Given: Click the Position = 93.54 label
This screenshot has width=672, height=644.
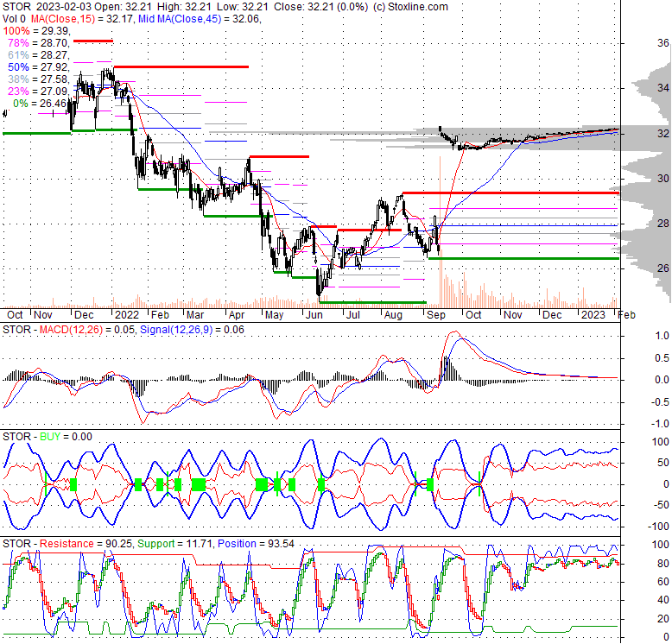Looking at the screenshot, I should click(256, 543).
